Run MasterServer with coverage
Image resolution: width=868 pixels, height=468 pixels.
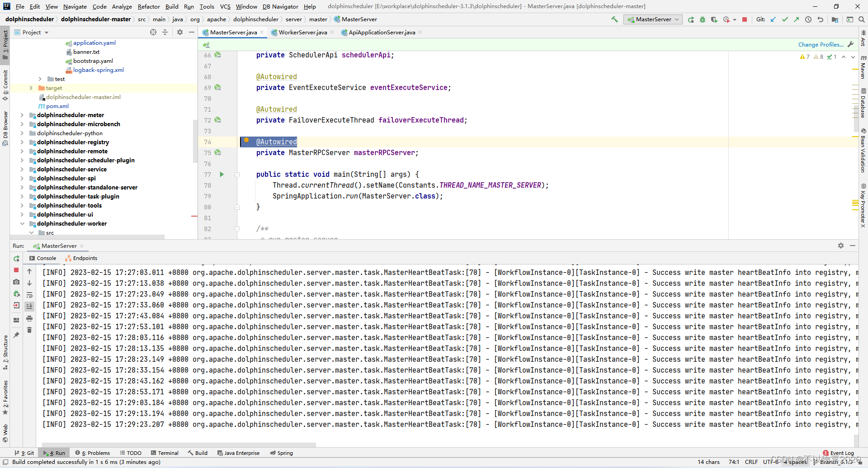714,19
